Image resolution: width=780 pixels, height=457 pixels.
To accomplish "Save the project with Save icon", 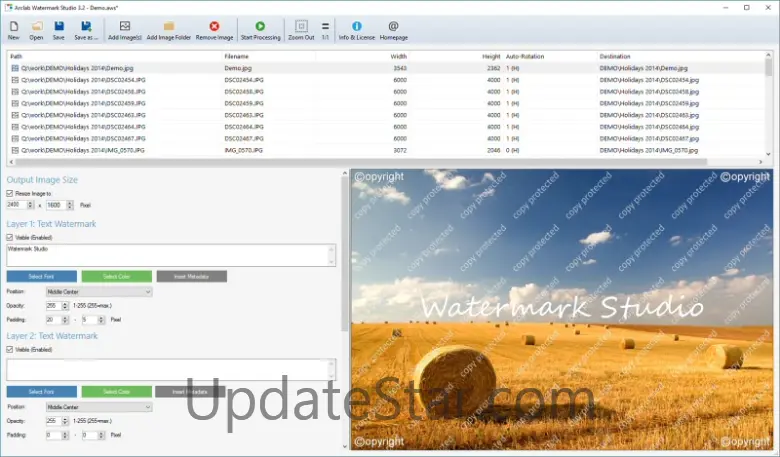I will [x=59, y=30].
